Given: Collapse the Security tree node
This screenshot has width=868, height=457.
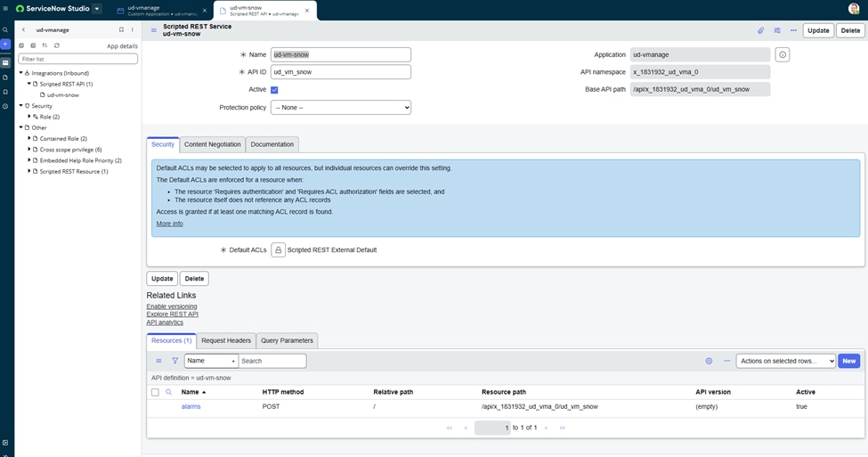Looking at the screenshot, I should [21, 105].
